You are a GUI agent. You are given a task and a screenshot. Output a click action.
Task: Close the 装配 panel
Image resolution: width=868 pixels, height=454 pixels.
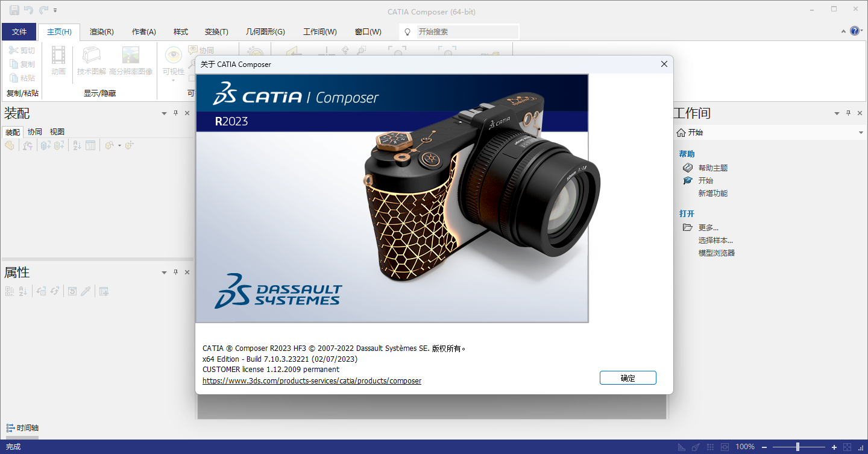[187, 113]
